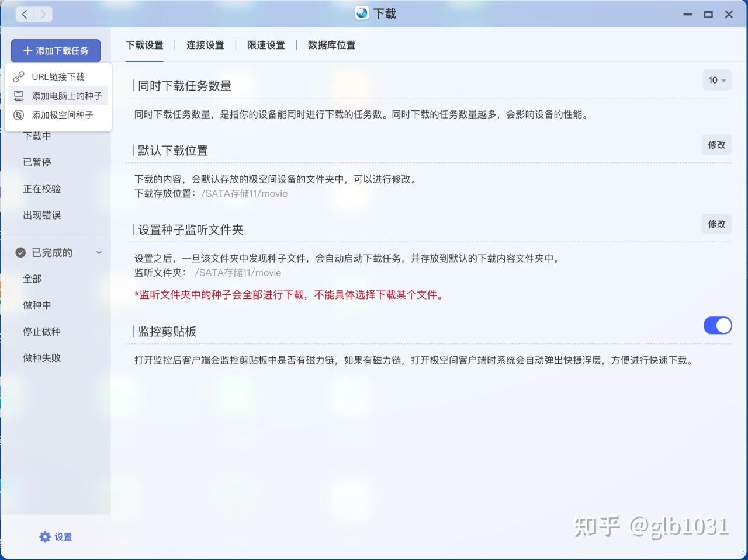The width and height of the screenshot is (748, 560).
Task: Open settings via the 设置 gear icon
Action: click(45, 537)
